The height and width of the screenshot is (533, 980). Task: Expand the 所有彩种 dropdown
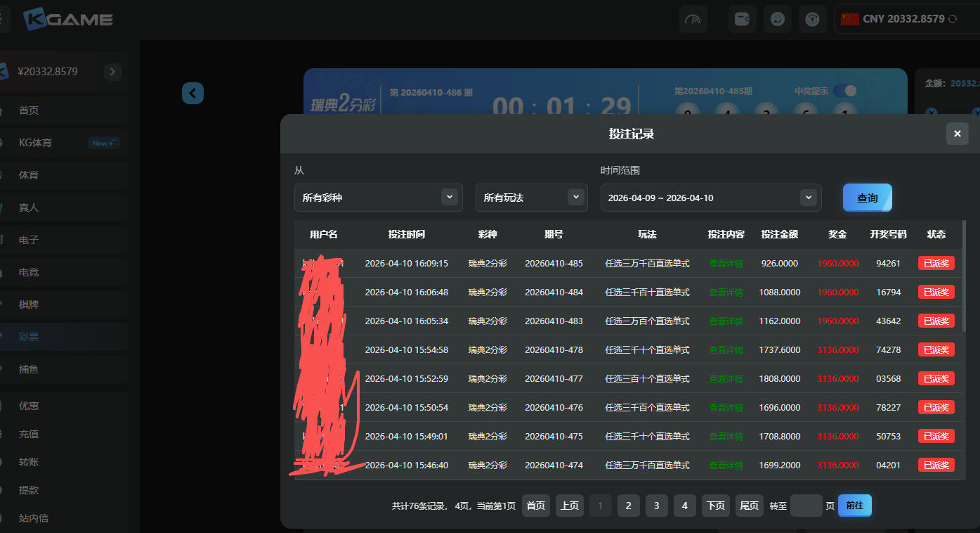(378, 198)
